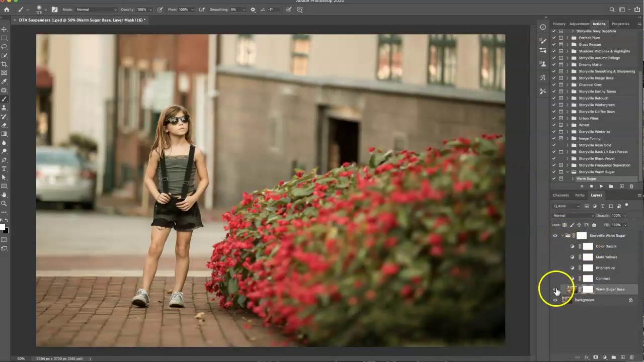Select the Color Dazzle layer
Viewport: 644px width, 362px height.
coord(606,246)
